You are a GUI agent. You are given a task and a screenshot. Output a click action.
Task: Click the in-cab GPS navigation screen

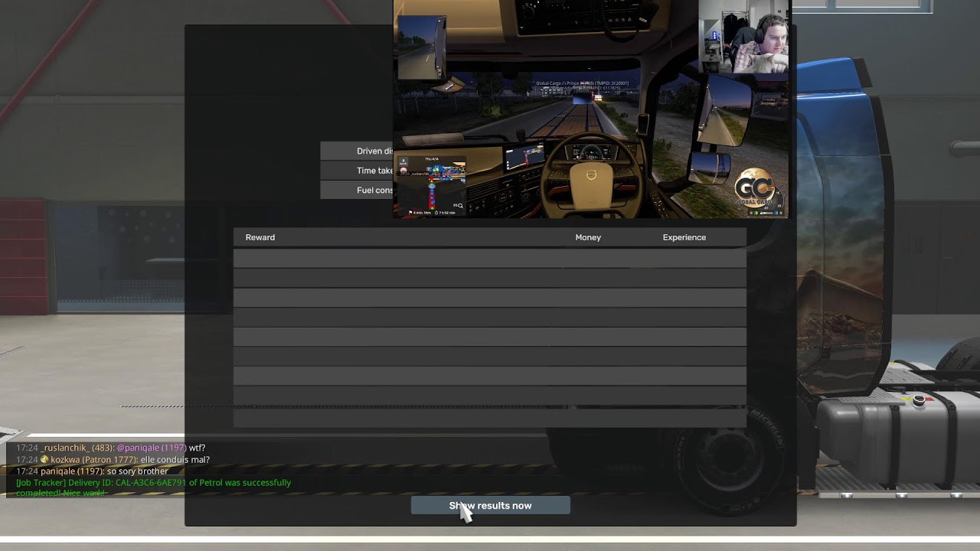tap(524, 157)
